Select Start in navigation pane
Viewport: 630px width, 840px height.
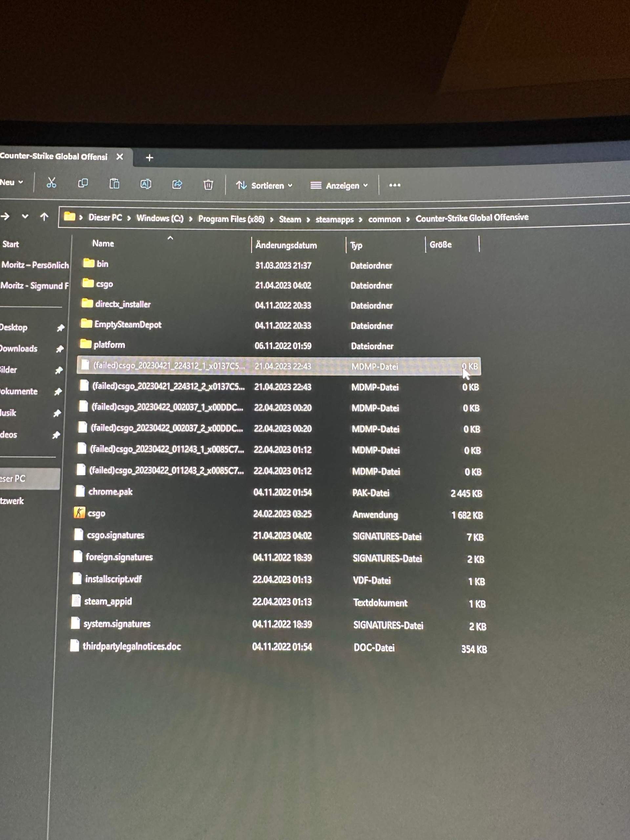click(10, 244)
